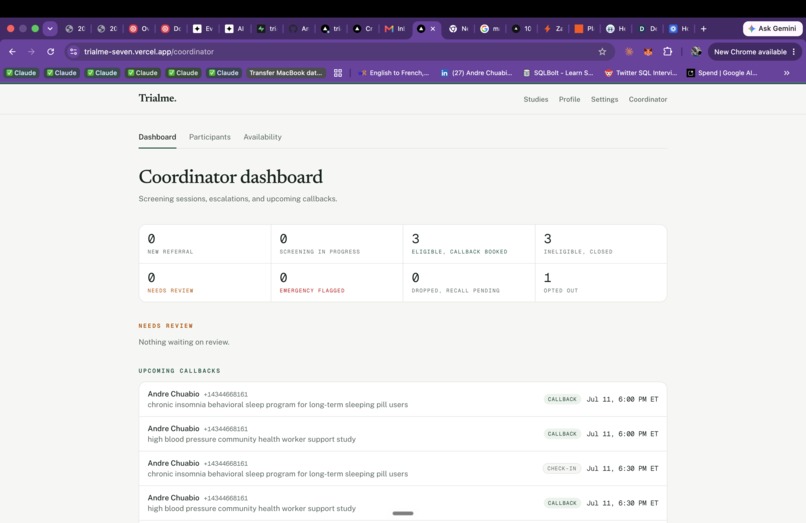The image size is (806, 523).
Task: Open the Chrome three-dot menu
Action: click(794, 51)
